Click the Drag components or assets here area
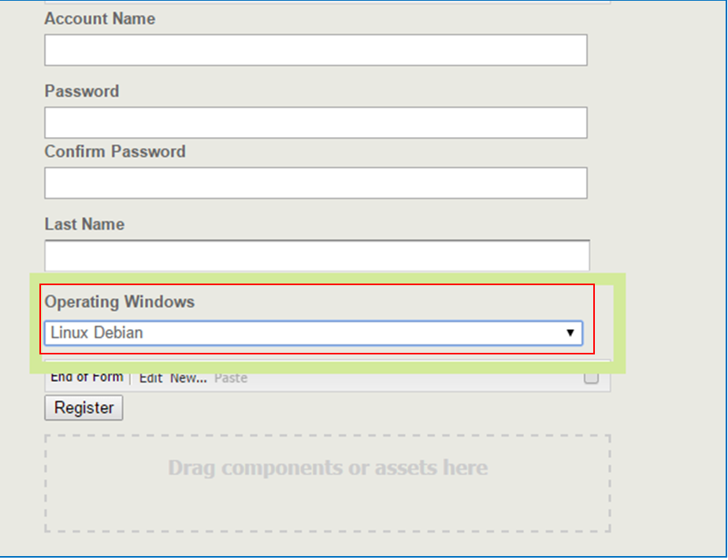 [328, 483]
